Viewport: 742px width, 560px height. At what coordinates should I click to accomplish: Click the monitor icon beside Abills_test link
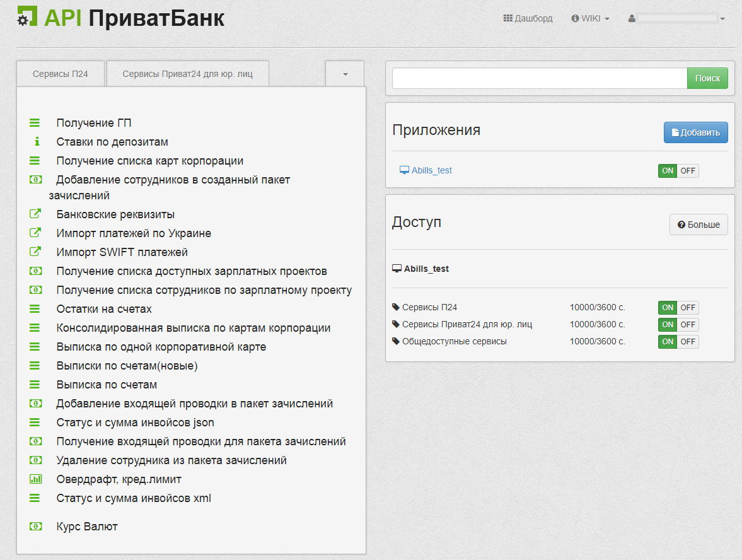404,170
